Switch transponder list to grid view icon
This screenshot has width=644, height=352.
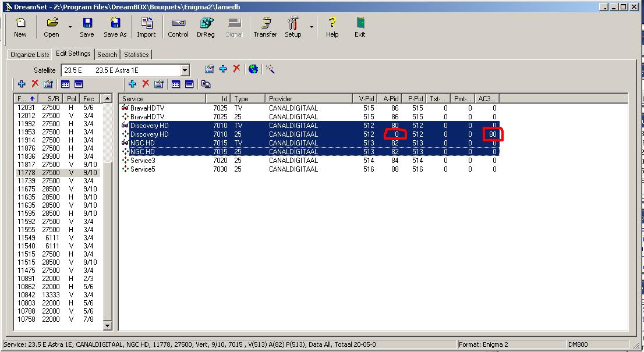click(65, 84)
